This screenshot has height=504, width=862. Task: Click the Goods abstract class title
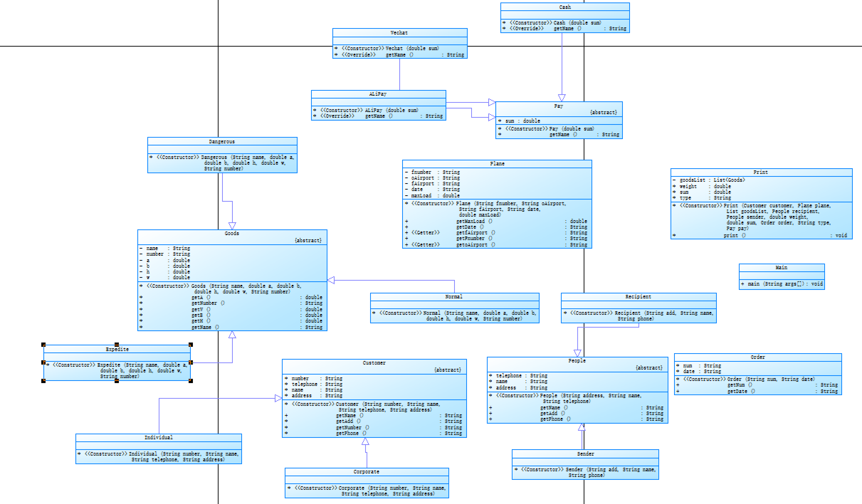pyautogui.click(x=232, y=233)
